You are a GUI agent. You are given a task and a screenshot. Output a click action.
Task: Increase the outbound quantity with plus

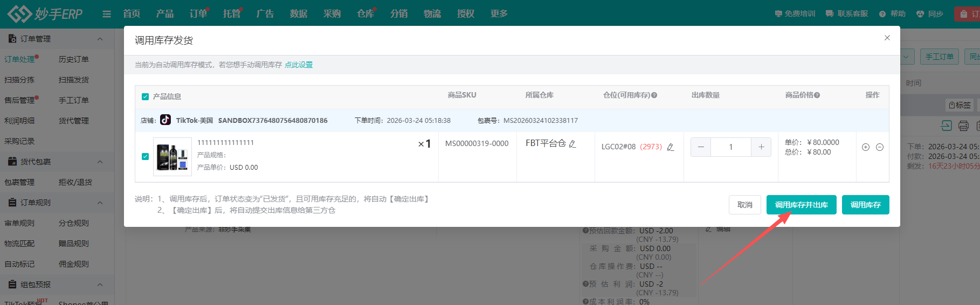pos(761,147)
